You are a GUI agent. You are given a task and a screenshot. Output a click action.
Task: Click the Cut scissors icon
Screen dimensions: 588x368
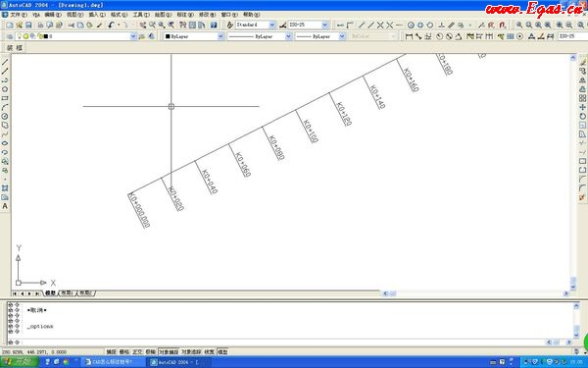pos(71,26)
